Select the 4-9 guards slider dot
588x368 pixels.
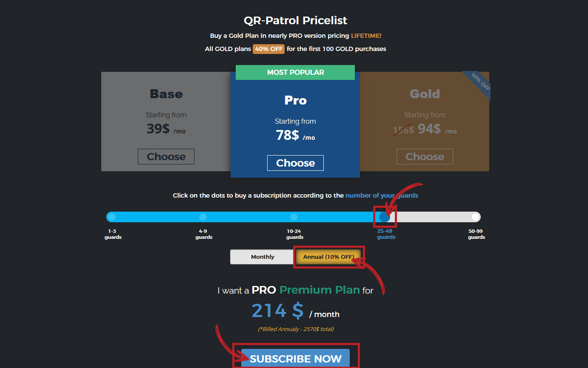point(203,217)
